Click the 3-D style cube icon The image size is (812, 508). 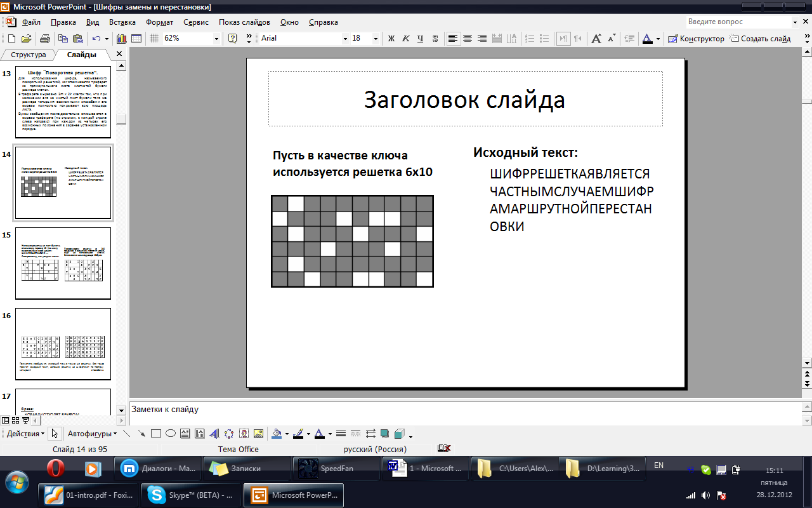399,434
